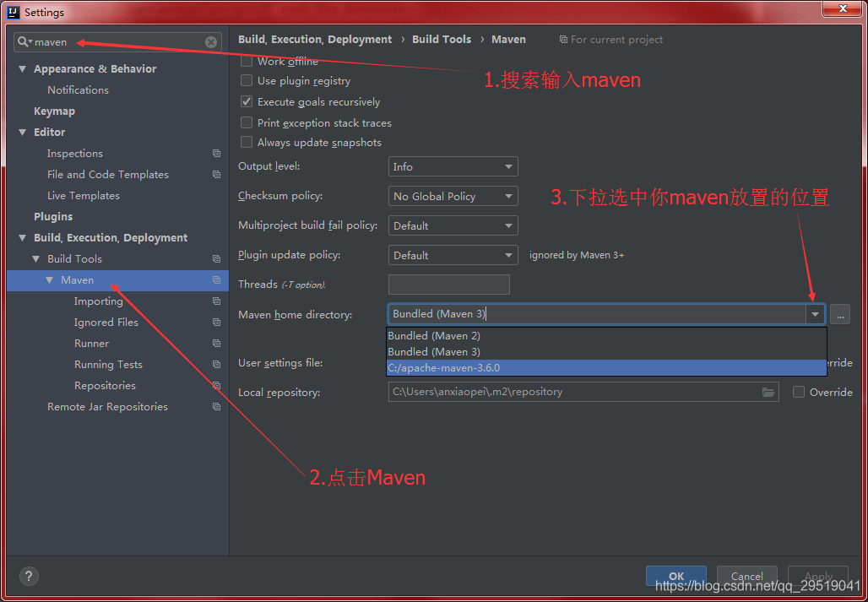868x602 pixels.
Task: Collapse Build, Execution, Deployment section
Action: point(22,238)
